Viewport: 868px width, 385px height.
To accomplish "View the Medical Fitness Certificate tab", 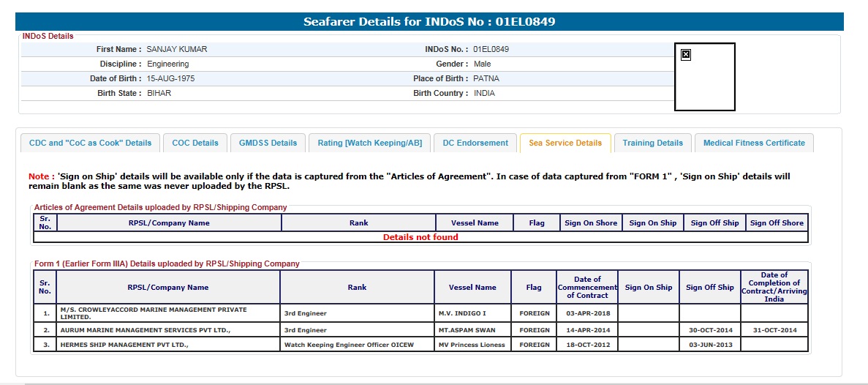I will tap(753, 143).
